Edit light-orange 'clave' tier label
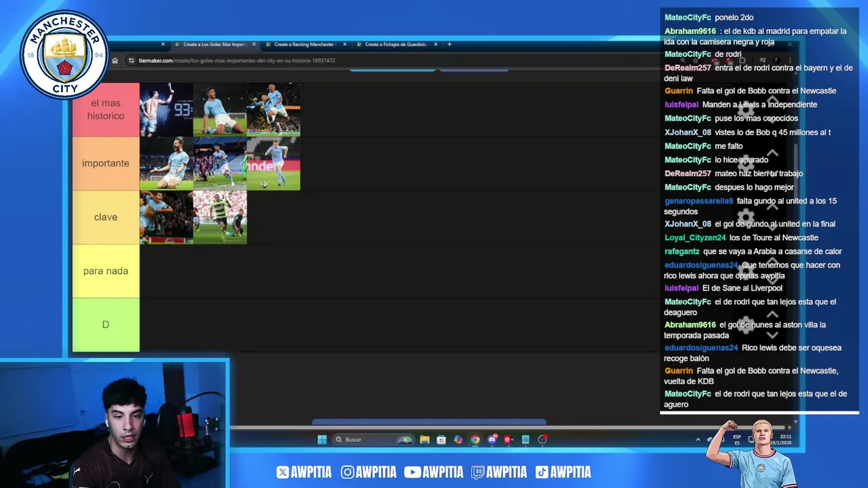This screenshot has height=488, width=868. click(106, 217)
